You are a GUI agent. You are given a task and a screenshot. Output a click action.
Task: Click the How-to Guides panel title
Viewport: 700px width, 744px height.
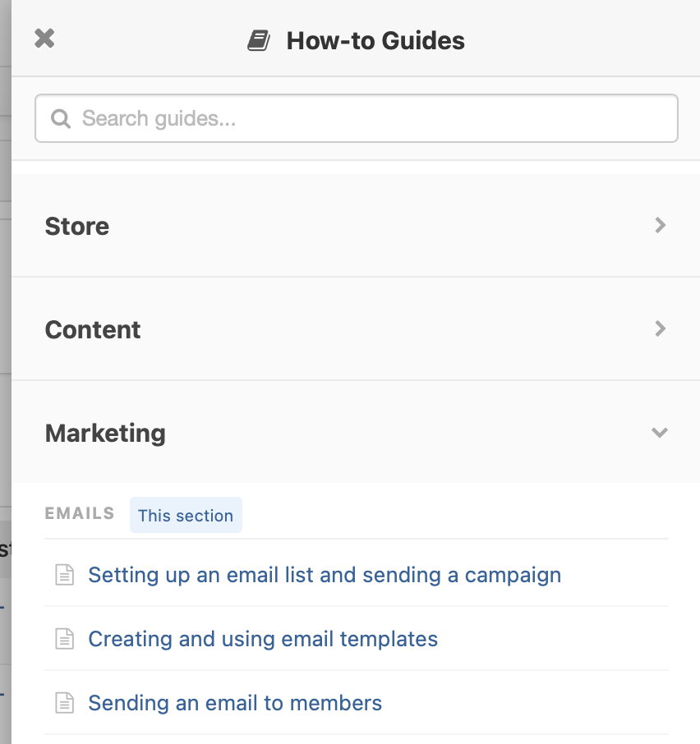375,41
